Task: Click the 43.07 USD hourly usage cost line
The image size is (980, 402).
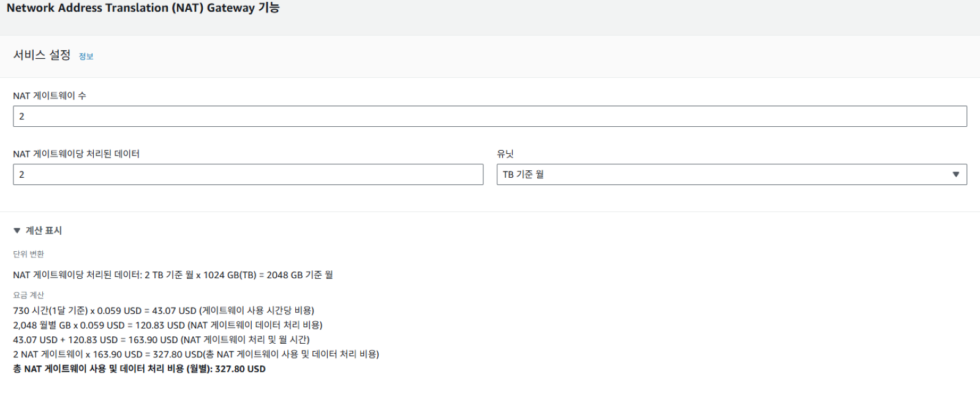Action: click(164, 311)
